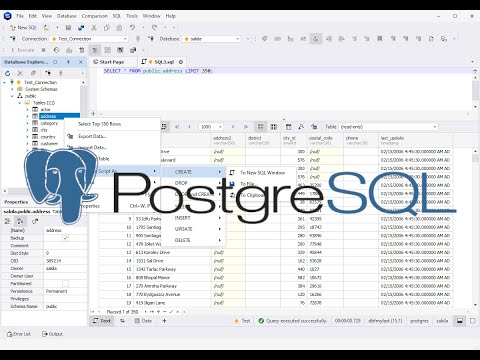Screen dimensions: 480x360
Task: Click the Paste clipboard icon
Action: (x=119, y=28)
